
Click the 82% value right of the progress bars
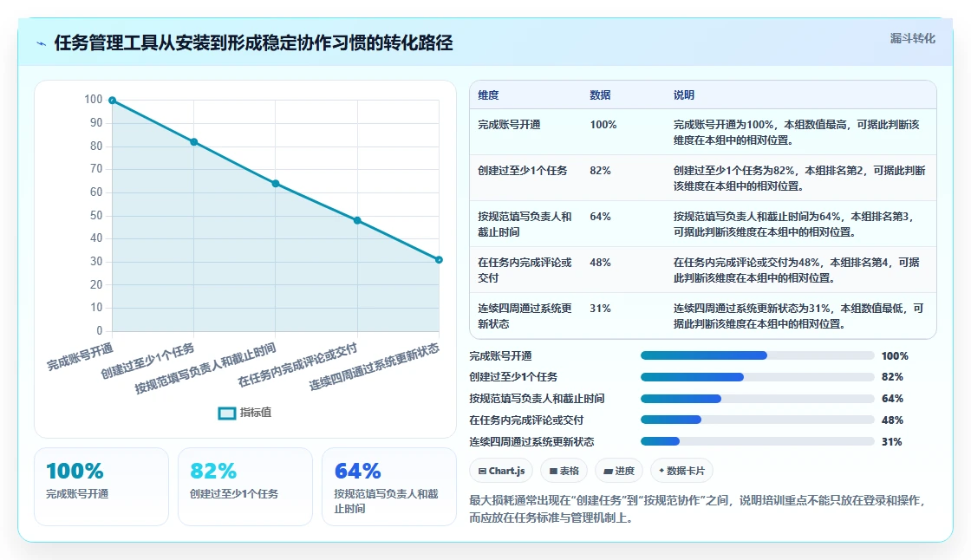click(892, 377)
